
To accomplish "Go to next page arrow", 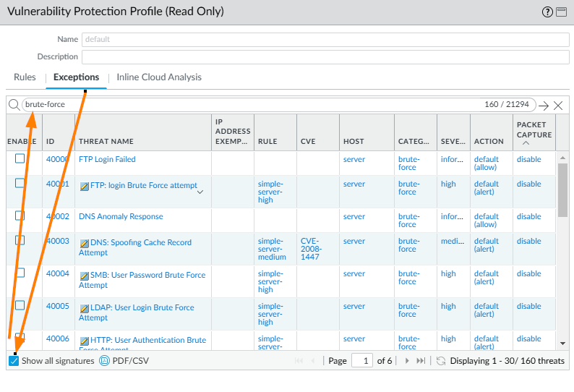I will pyautogui.click(x=407, y=361).
